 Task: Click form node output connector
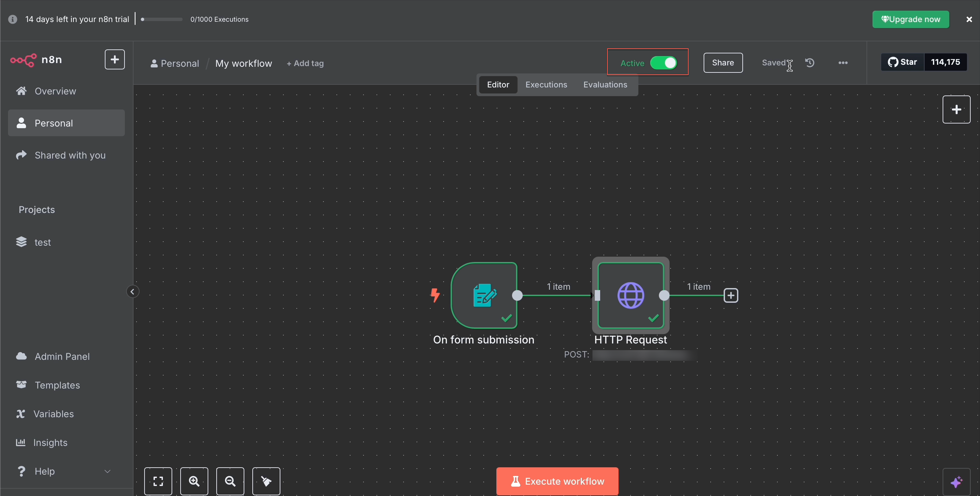tap(517, 295)
